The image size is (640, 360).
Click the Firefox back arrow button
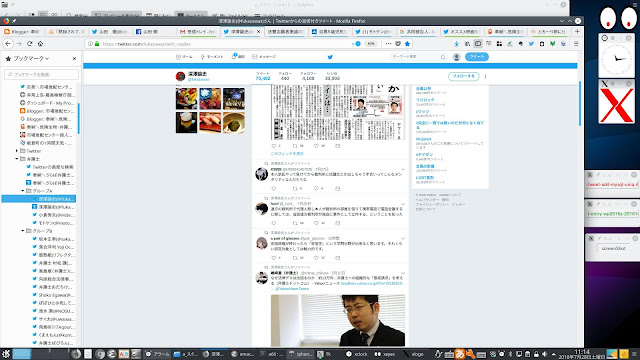pos(8,43)
